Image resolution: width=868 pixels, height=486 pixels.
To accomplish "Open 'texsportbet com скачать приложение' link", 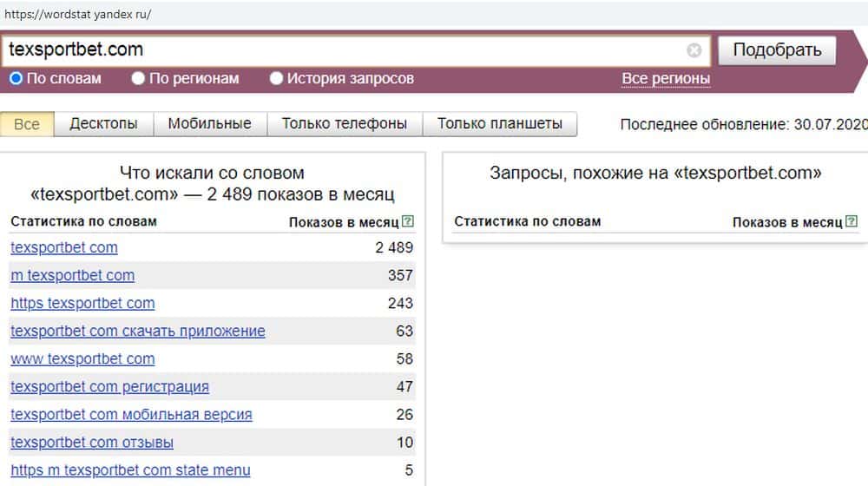I will tap(138, 332).
